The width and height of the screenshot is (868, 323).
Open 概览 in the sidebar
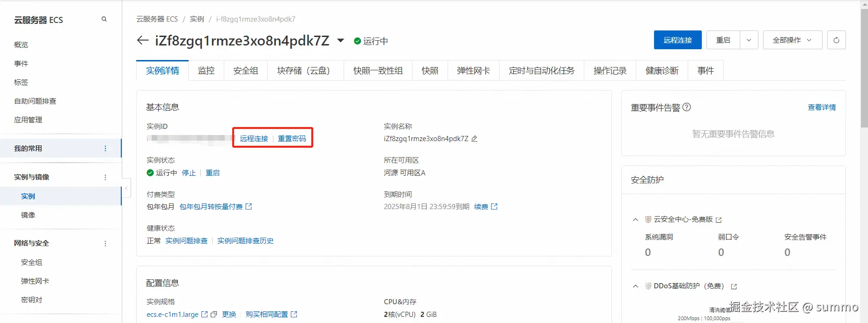point(21,45)
